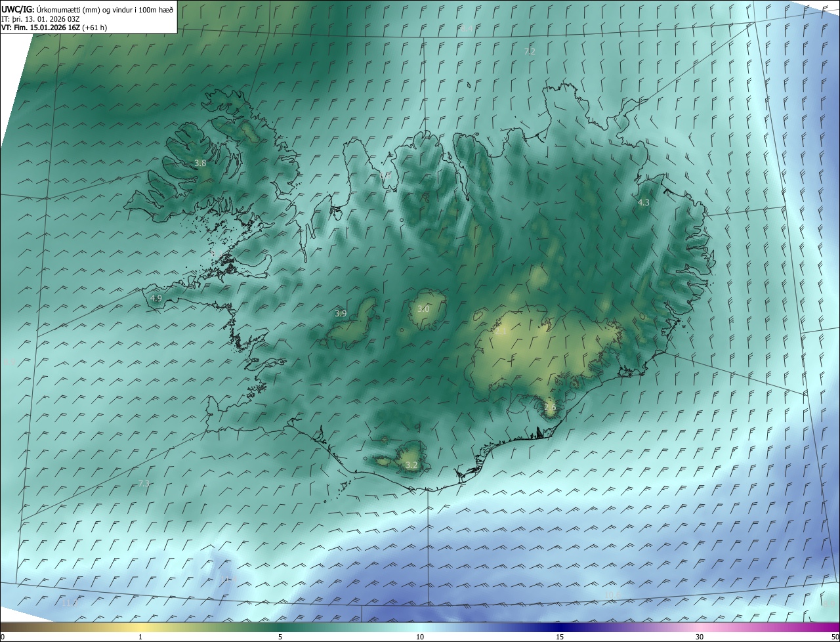Click the 4.3 value label on the map
This screenshot has height=642, width=840.
point(644,203)
